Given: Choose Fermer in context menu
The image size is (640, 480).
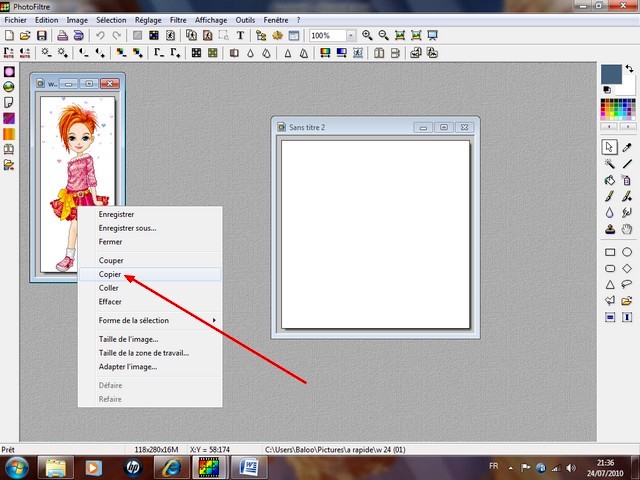Looking at the screenshot, I should (x=150, y=242).
